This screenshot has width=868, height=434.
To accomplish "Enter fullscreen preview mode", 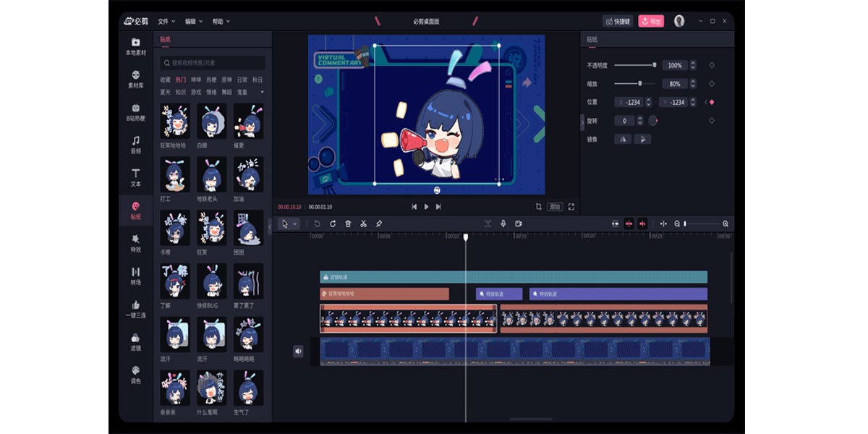I will pos(571,206).
